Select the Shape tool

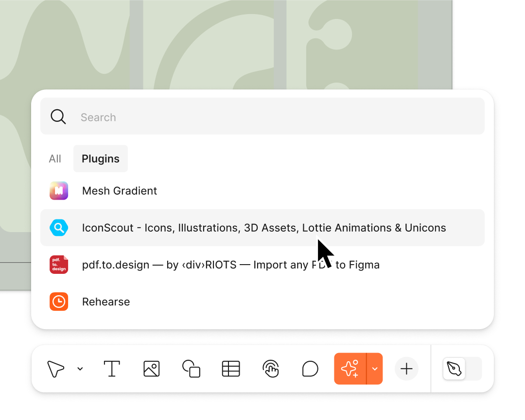[x=191, y=369]
